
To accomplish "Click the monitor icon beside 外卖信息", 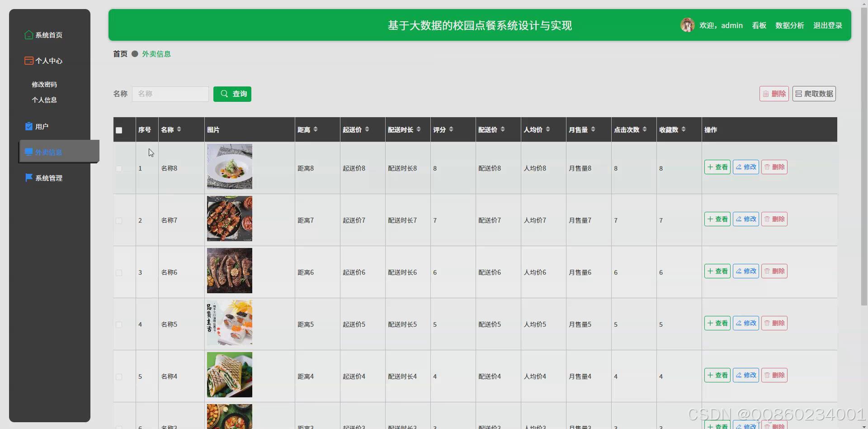I will tap(29, 152).
